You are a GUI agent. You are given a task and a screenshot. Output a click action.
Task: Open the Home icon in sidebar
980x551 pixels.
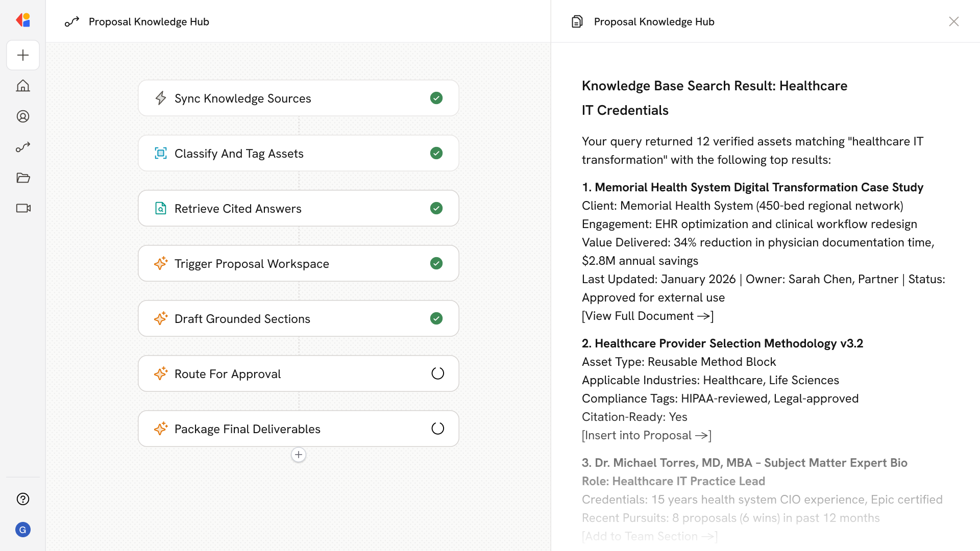point(23,86)
